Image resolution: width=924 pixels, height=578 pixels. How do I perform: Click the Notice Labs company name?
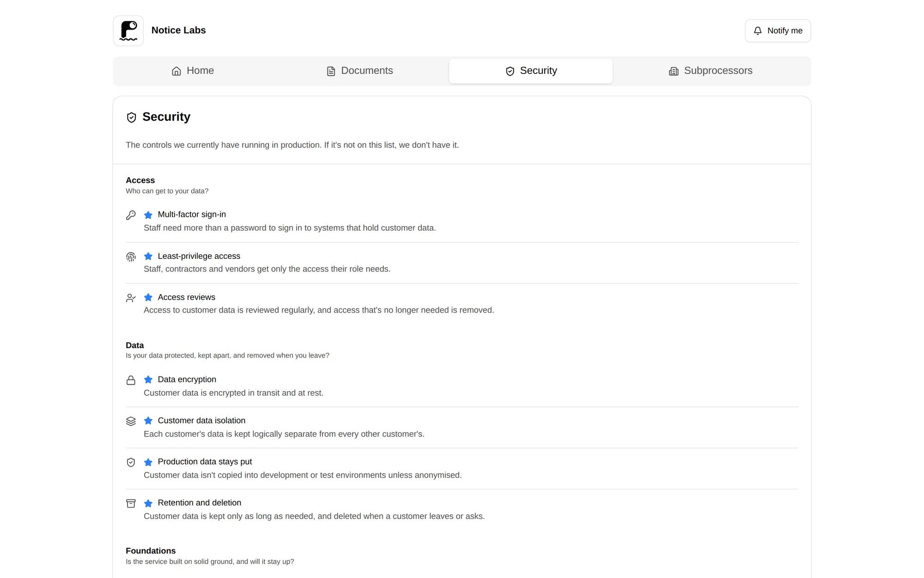point(178,30)
